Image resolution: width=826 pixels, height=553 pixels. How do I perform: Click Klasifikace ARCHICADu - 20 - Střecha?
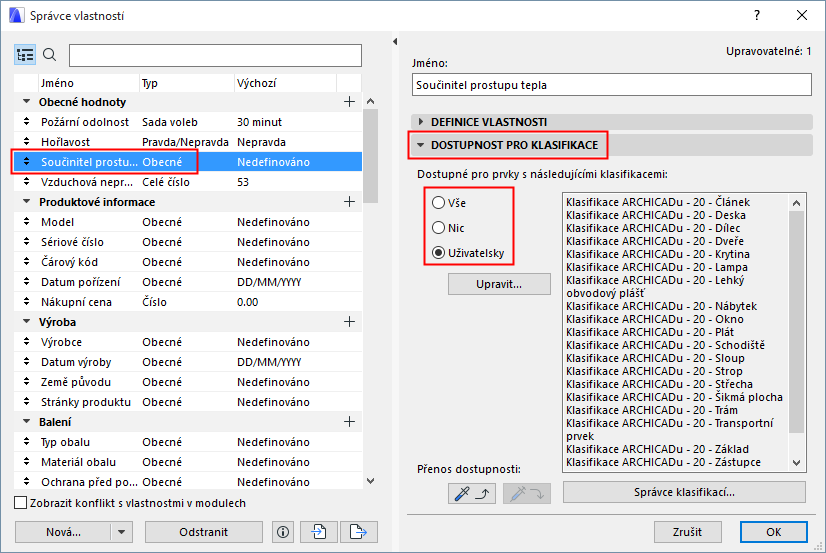pyautogui.click(x=660, y=384)
